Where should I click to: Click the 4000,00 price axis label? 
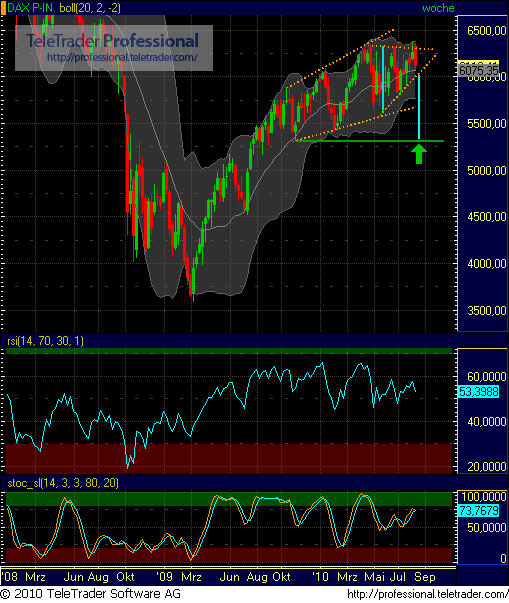[487, 264]
